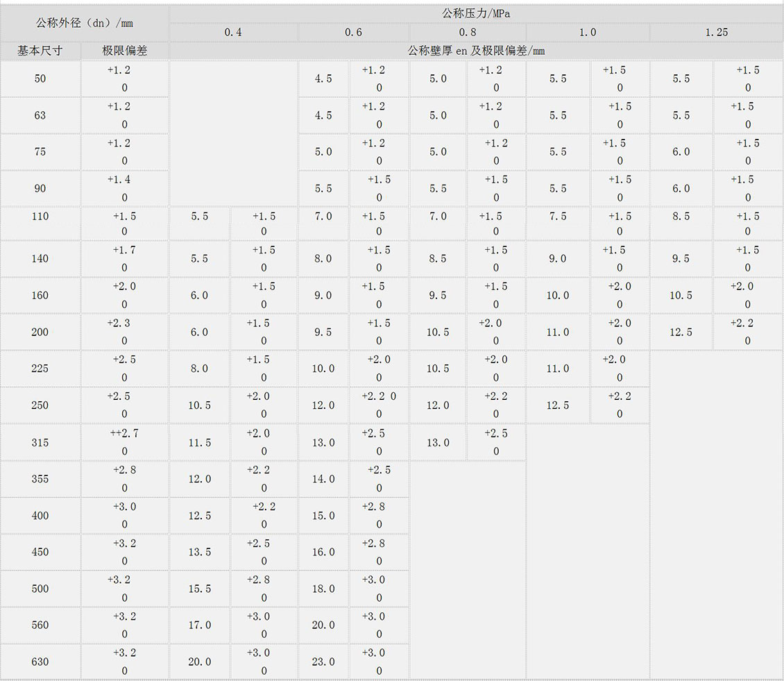
Task: Click the 0.4 pressure column header
Action: 233,33
